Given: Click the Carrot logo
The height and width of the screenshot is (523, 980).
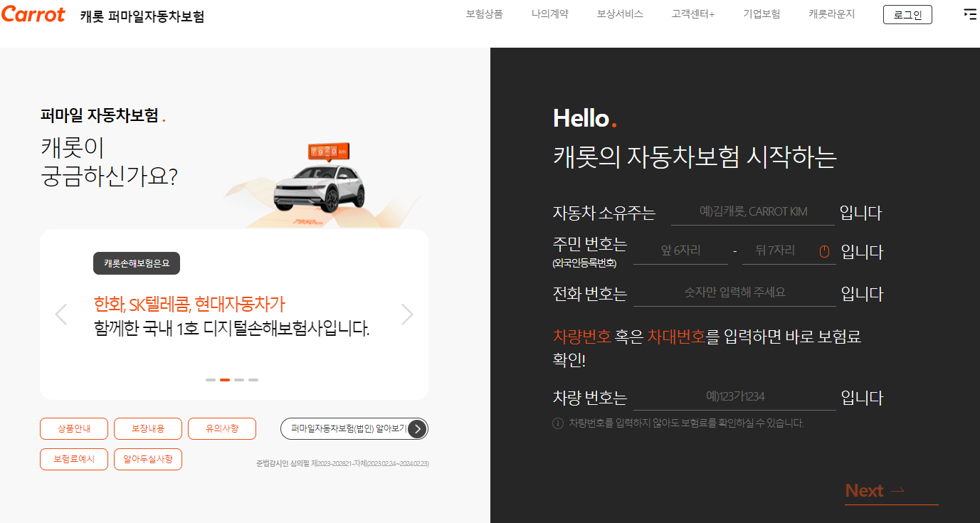Looking at the screenshot, I should (33, 14).
